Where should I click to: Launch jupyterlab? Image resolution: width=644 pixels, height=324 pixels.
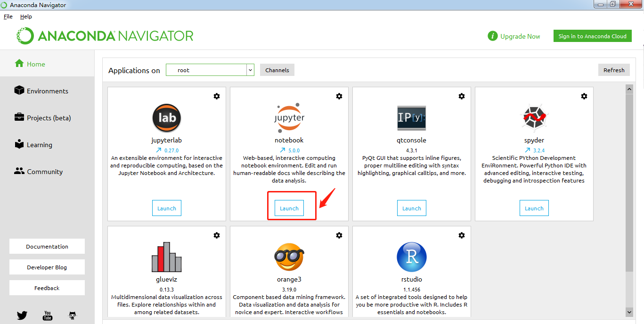(167, 208)
